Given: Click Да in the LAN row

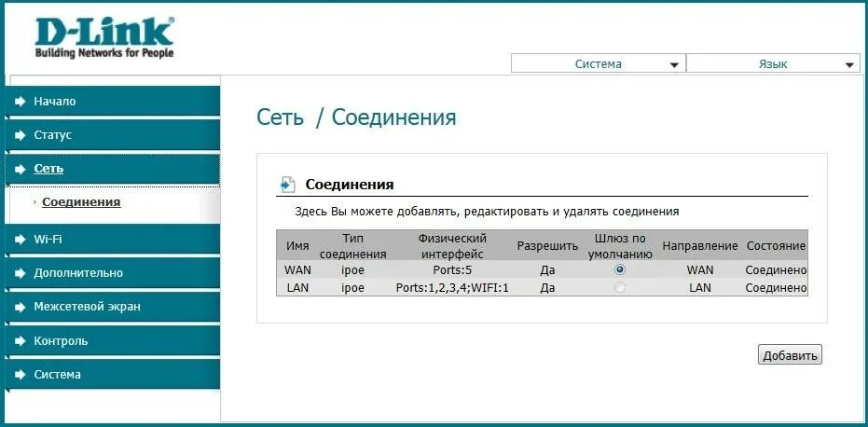Looking at the screenshot, I should pyautogui.click(x=547, y=288).
